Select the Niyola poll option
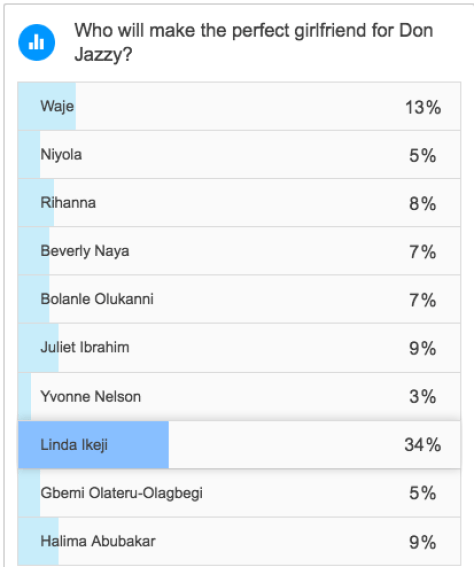This screenshot has width=474, height=567. coord(239,154)
